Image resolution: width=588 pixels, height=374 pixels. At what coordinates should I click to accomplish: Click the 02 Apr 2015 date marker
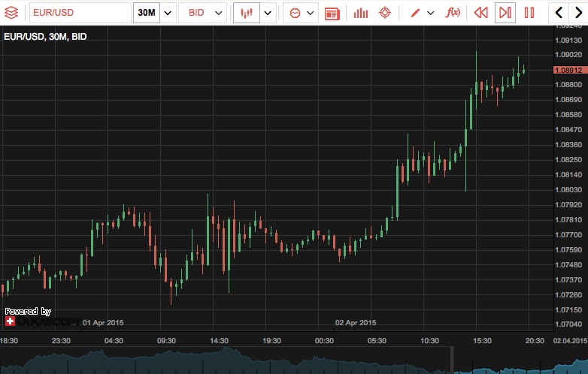coord(356,323)
